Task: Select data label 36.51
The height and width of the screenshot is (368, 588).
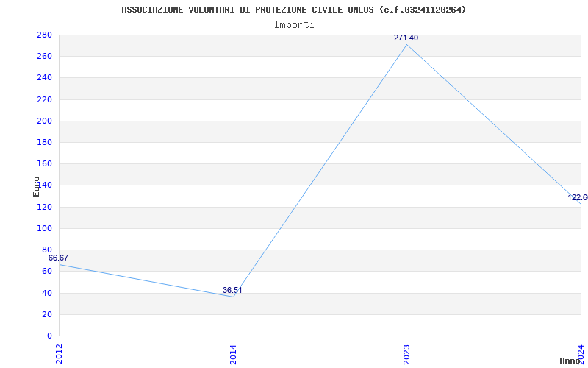Action: coord(232,290)
